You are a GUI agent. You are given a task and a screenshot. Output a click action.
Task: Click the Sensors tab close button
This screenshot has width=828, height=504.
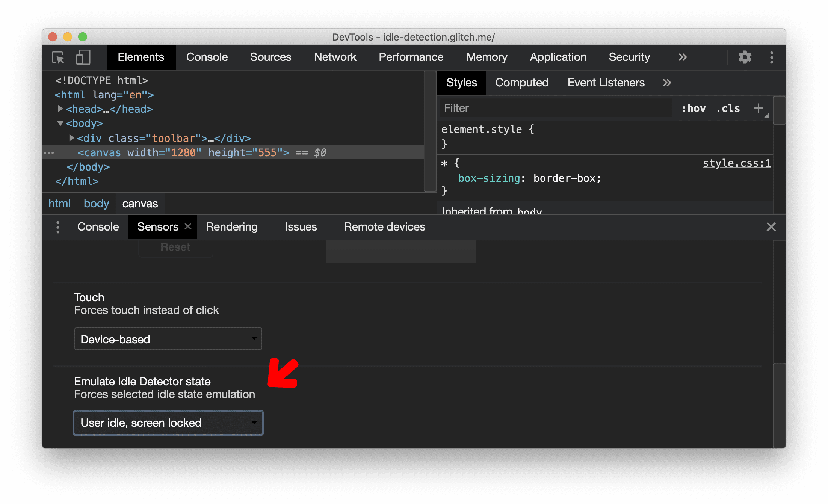[x=188, y=226]
